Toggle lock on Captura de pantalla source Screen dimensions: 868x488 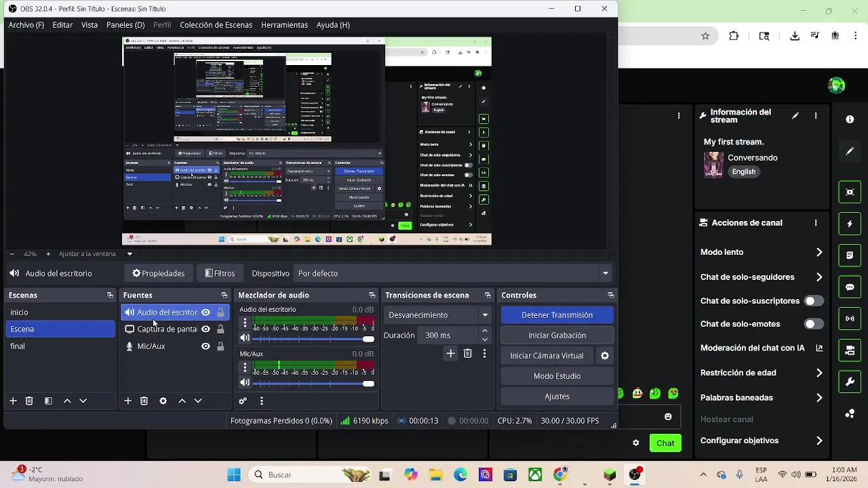click(220, 329)
